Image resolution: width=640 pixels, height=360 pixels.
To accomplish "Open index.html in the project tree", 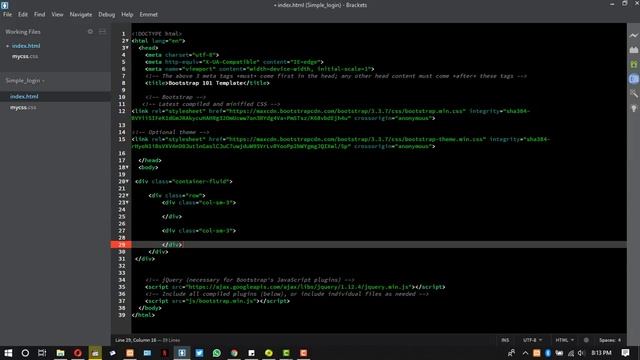I will (x=24, y=97).
